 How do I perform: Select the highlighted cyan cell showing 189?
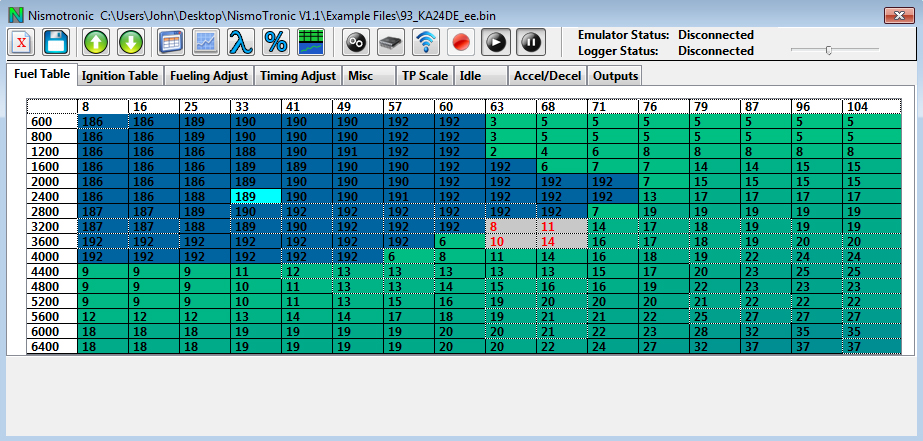click(x=256, y=198)
